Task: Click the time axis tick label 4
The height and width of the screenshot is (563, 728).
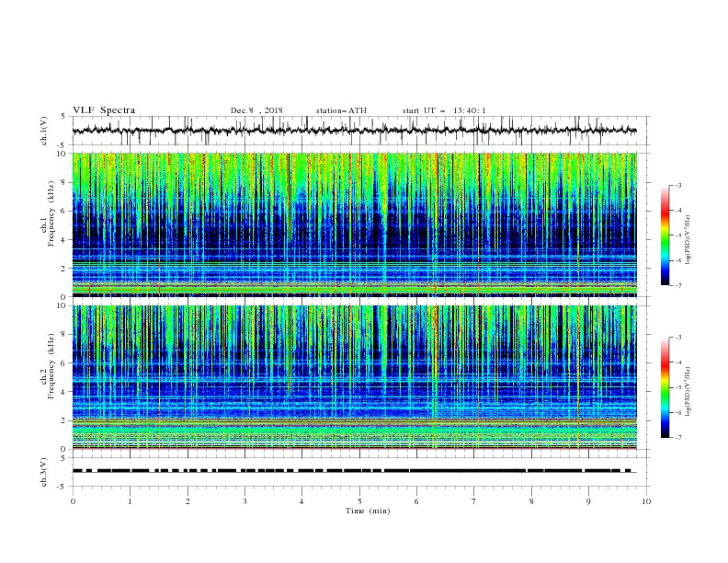Action: [301, 501]
